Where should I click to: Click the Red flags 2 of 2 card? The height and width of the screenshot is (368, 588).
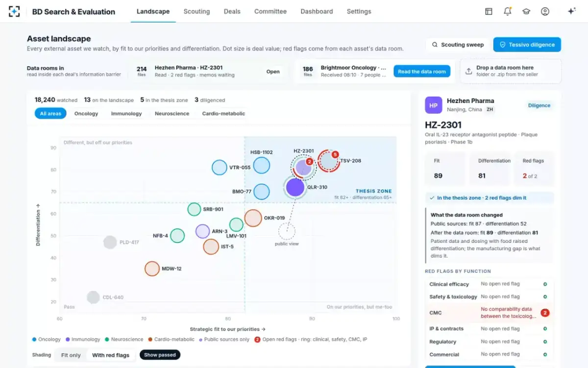[534, 168]
